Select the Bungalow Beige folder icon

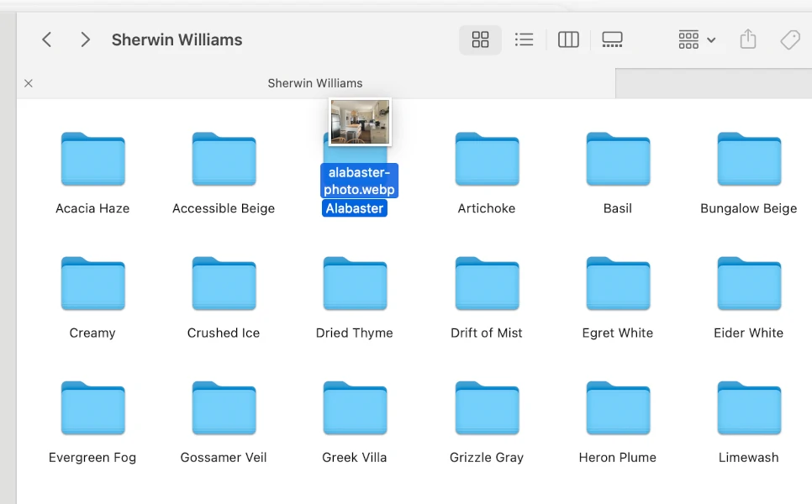[749, 159]
